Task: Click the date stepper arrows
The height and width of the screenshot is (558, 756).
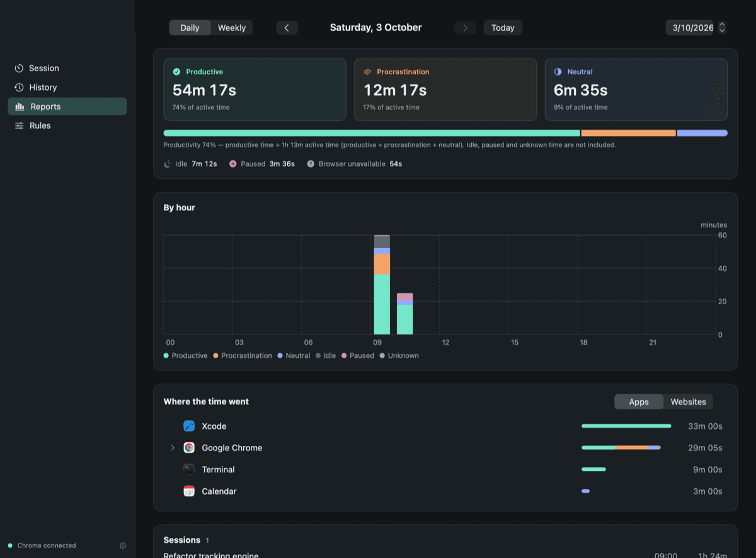Action: pos(722,28)
